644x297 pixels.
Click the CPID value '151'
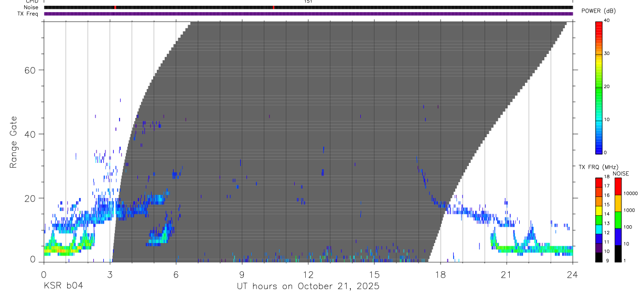(x=308, y=2)
